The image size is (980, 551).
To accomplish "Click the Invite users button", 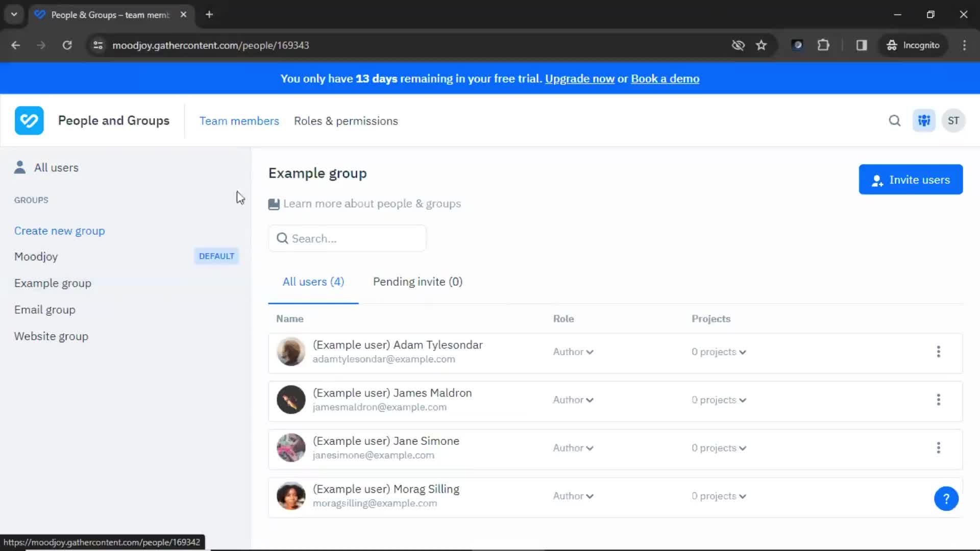I will coord(911,180).
